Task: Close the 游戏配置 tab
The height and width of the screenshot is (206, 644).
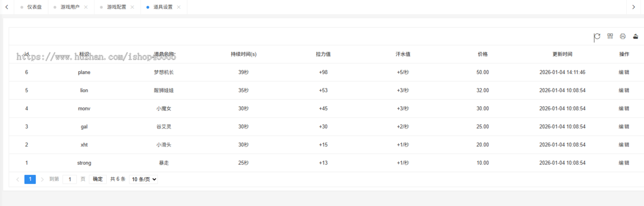Action: pyautogui.click(x=131, y=7)
